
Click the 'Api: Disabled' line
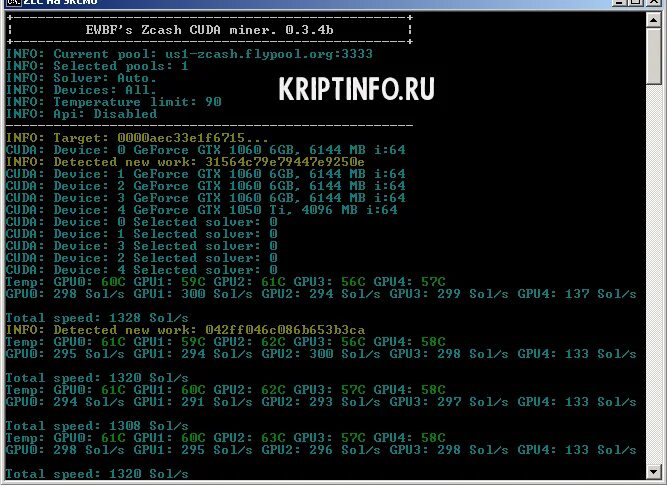[x=81, y=114]
